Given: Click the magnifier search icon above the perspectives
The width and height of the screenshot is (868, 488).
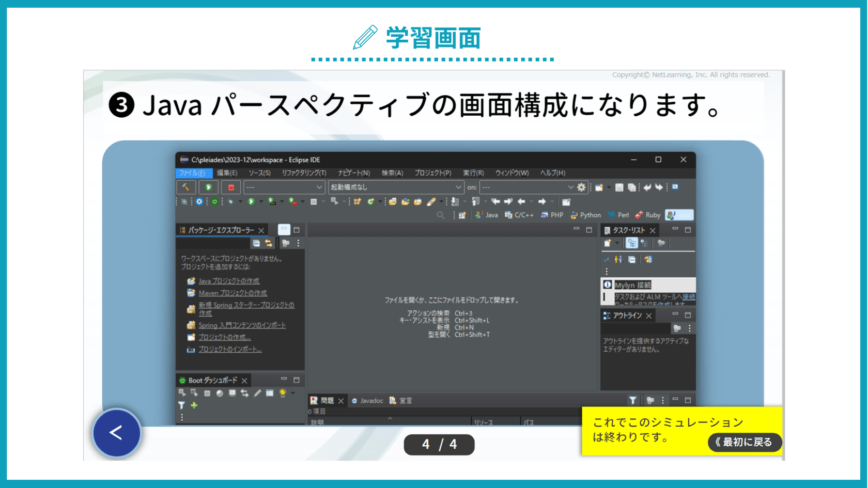Looking at the screenshot, I should [x=440, y=215].
